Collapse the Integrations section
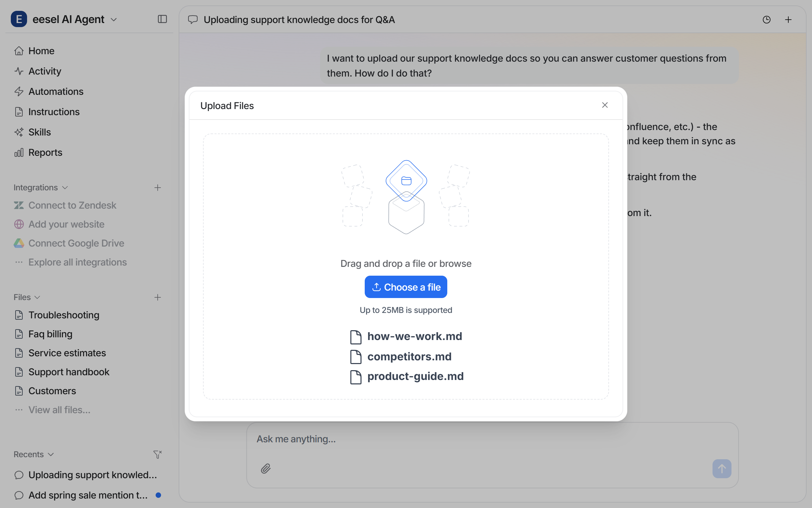This screenshot has width=812, height=508. point(41,188)
